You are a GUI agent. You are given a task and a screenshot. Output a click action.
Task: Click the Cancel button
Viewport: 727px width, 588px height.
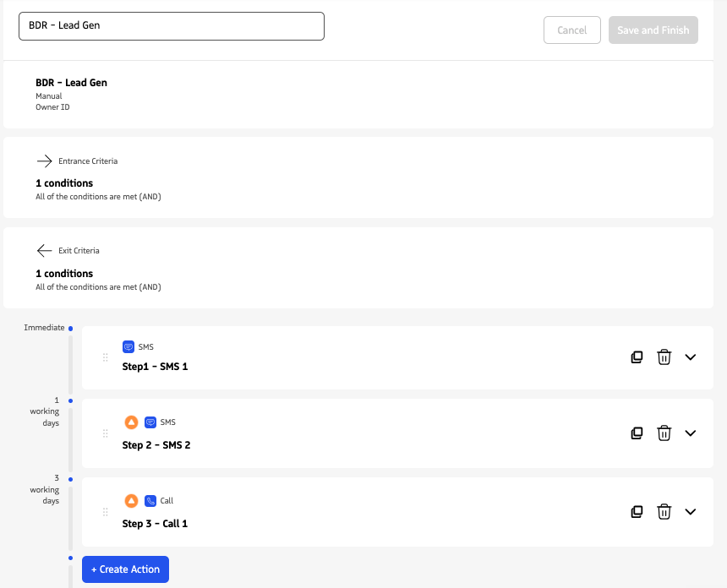pos(572,30)
